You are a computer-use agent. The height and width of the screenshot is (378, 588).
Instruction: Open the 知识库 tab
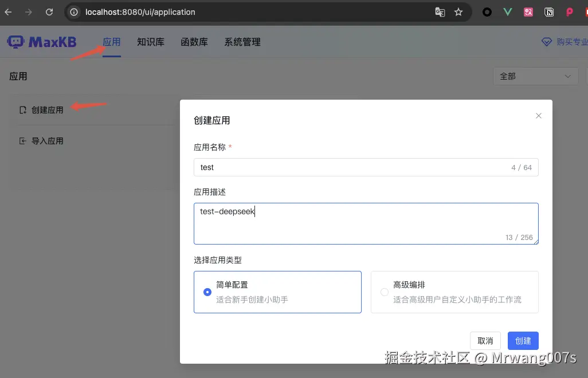tap(151, 42)
